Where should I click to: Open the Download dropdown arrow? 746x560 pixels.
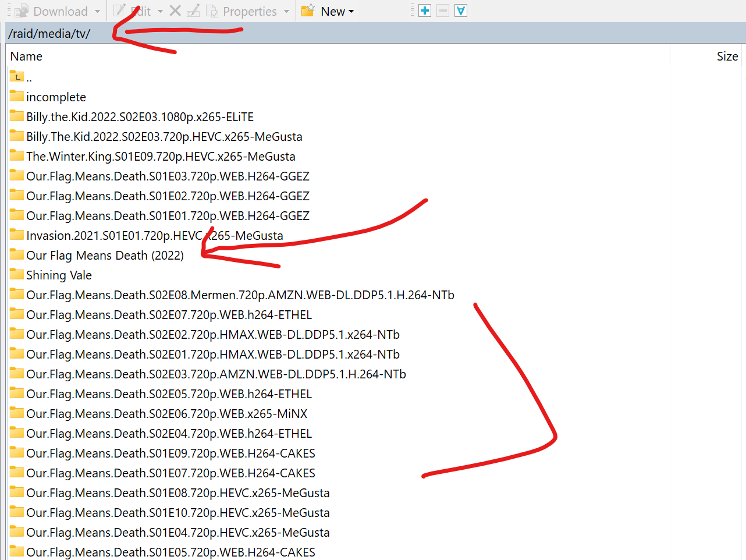(x=96, y=10)
